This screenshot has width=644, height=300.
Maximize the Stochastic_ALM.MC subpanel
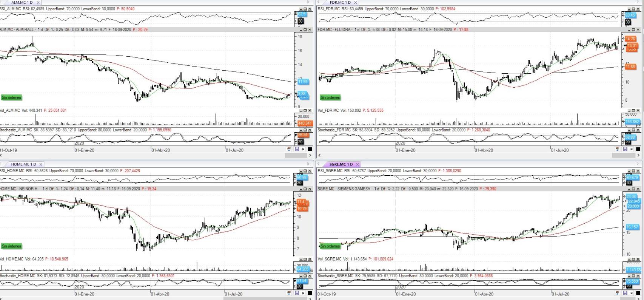[x=305, y=130]
